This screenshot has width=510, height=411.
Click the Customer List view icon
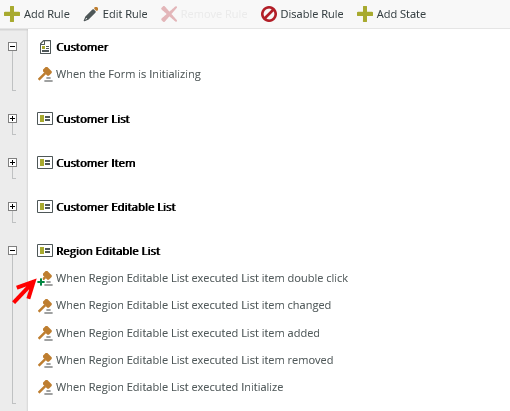pos(45,119)
